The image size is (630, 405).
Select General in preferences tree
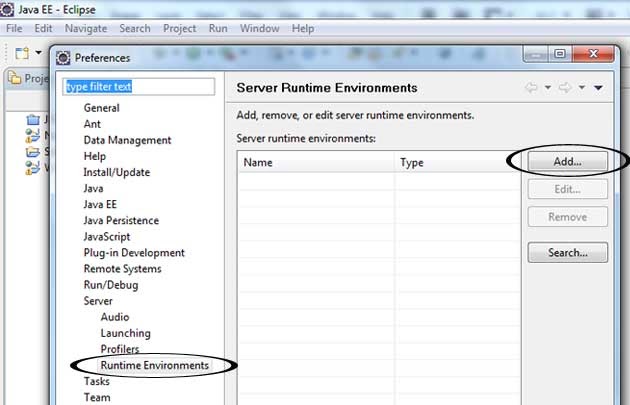coord(102,108)
